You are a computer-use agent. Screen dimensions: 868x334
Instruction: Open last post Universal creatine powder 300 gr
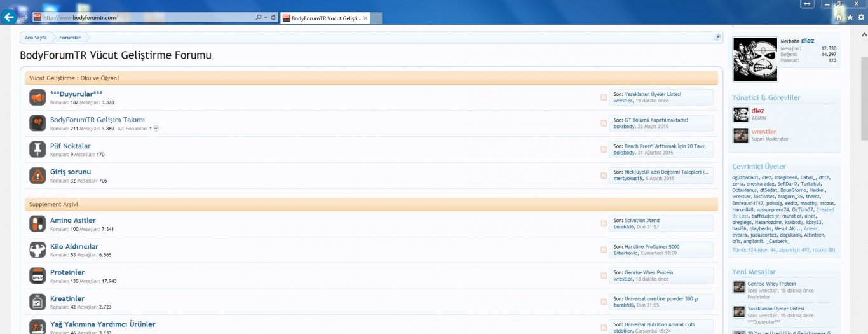tap(661, 298)
